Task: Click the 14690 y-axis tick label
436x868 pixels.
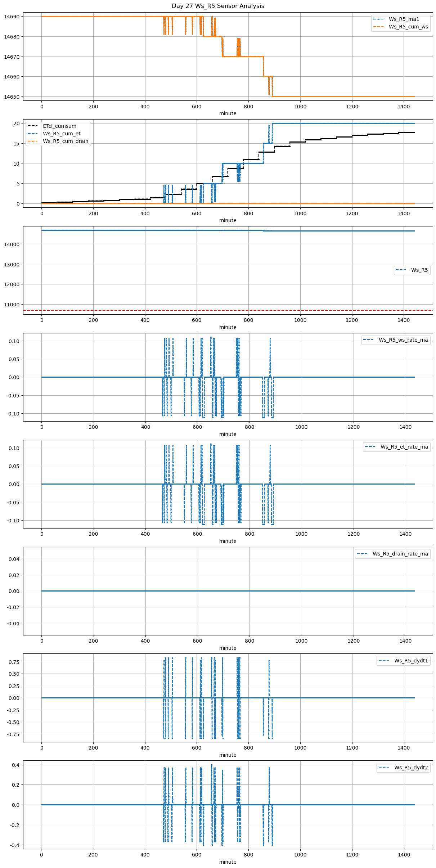Action: click(x=12, y=17)
